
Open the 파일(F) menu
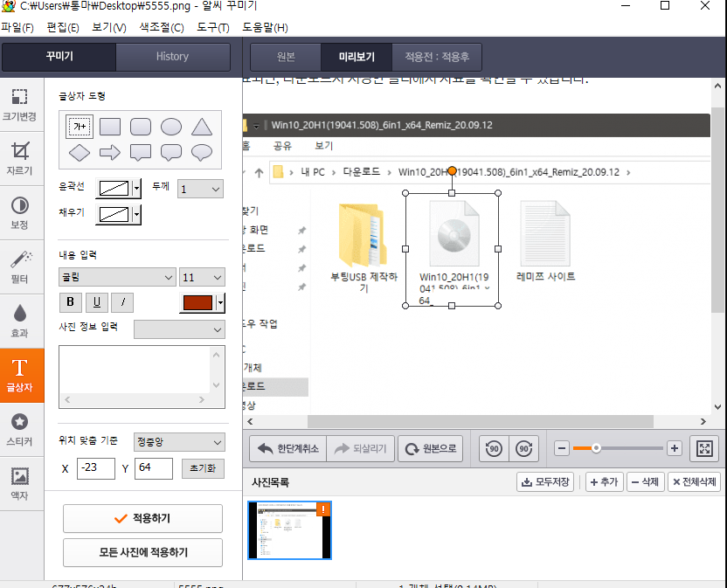coord(17,28)
